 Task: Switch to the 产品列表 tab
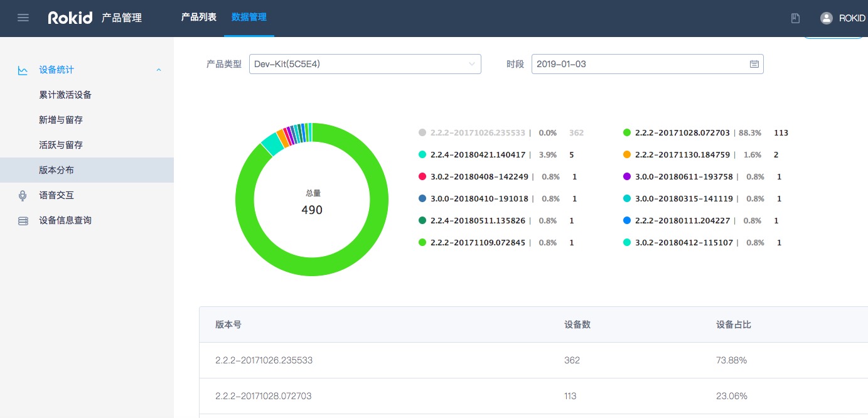(198, 18)
